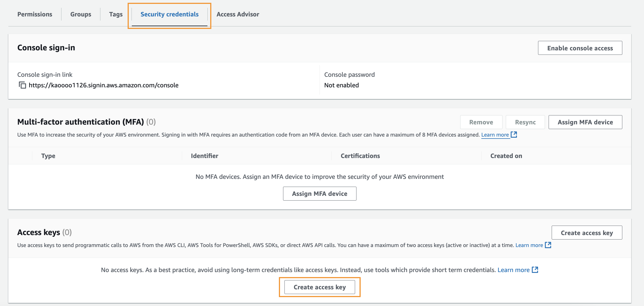Copy the console sign-in link
This screenshot has width=644, height=306.
(23, 85)
